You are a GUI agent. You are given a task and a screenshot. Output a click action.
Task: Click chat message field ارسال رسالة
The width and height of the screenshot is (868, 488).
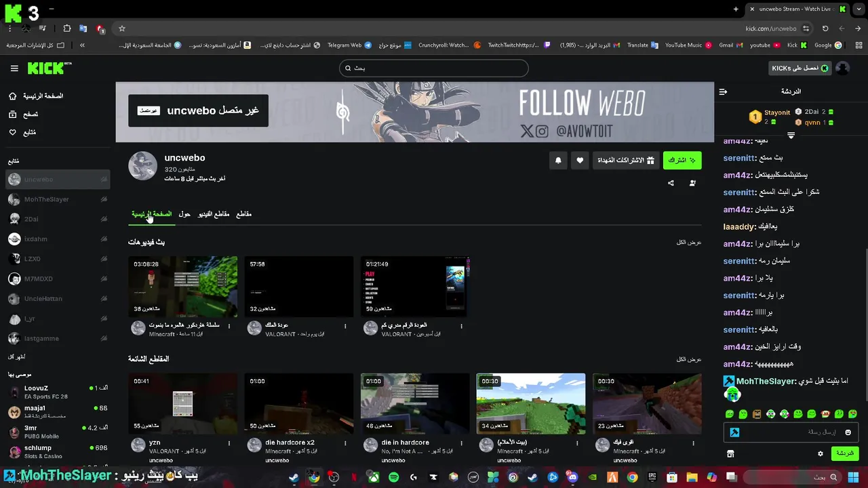tap(791, 432)
